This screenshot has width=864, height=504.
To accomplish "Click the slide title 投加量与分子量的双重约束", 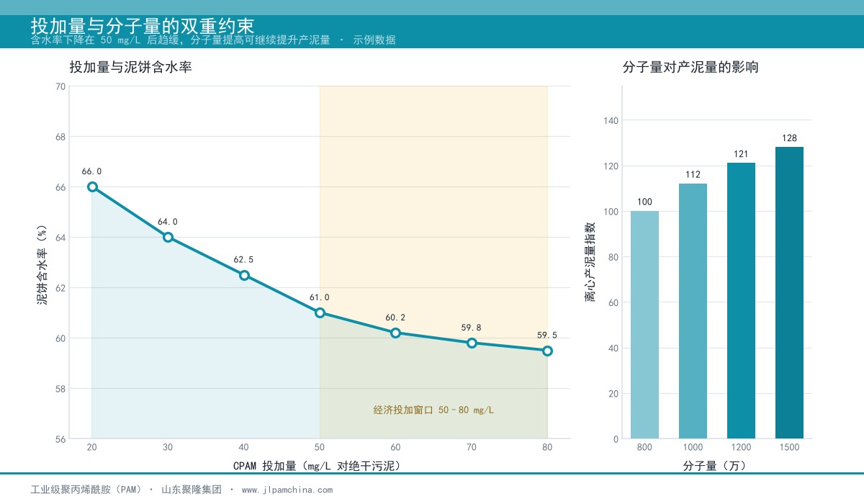I will click(x=142, y=27).
